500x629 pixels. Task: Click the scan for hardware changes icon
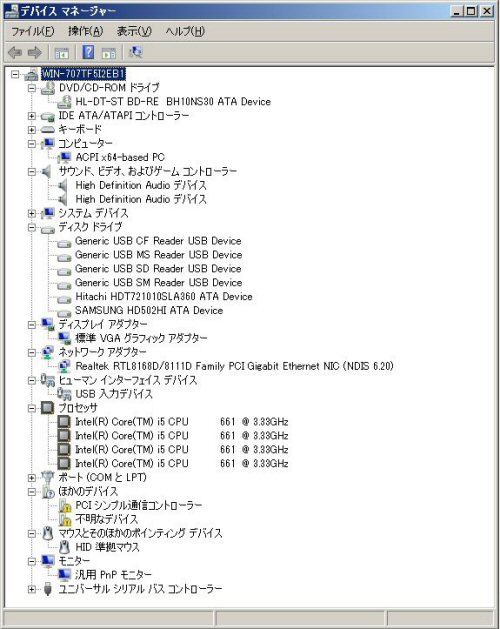(x=136, y=52)
